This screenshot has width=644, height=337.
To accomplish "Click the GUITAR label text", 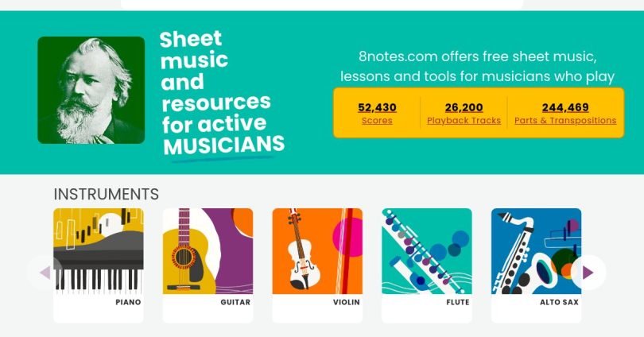I will 235,302.
